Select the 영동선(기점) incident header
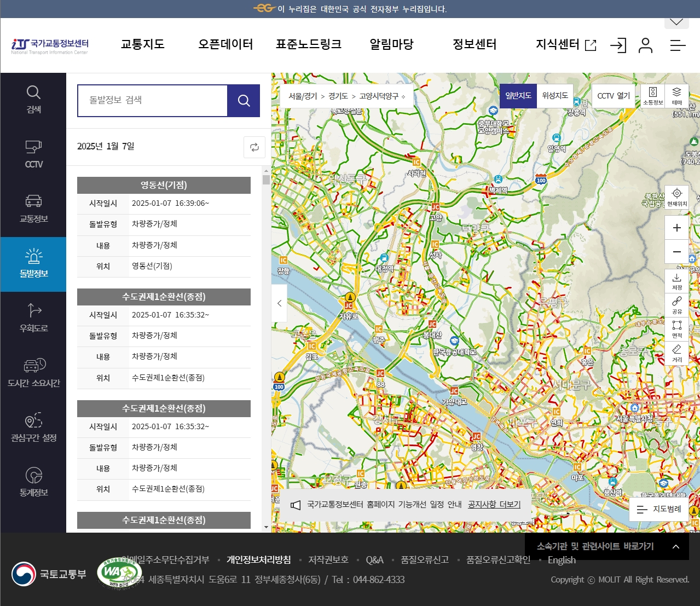Viewport: 700px width, 606px height. pos(164,185)
